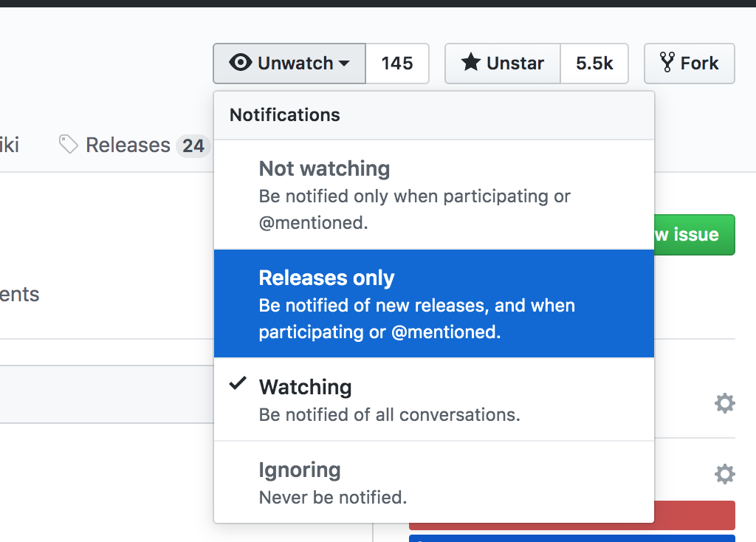Click the eye icon on Unwatch button
The width and height of the screenshot is (756, 542).
pos(241,63)
